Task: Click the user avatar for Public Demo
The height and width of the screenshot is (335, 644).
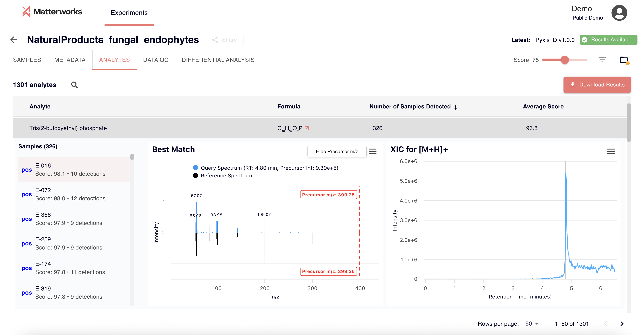Action: [x=619, y=13]
